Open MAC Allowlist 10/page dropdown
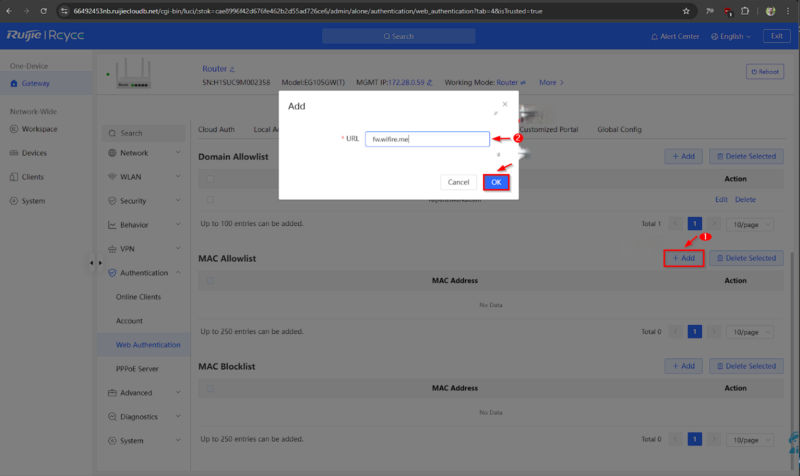This screenshot has height=476, width=800. tap(750, 332)
